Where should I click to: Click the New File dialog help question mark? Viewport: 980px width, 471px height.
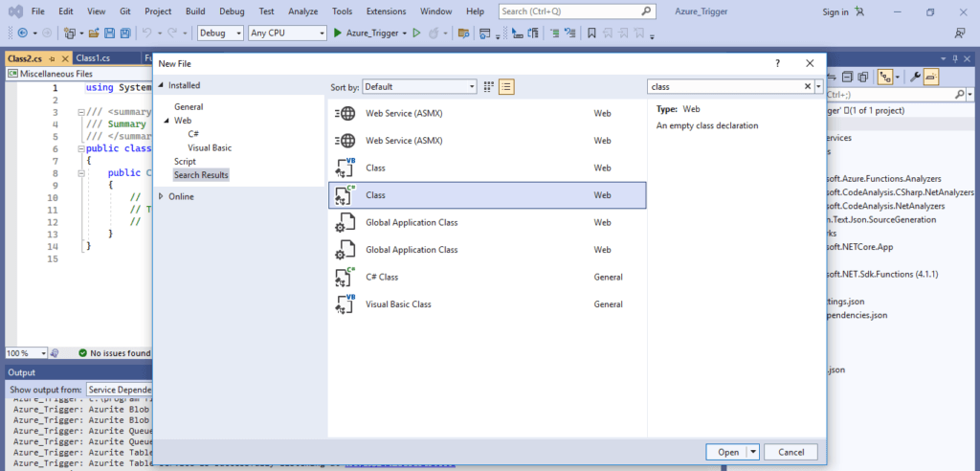(x=777, y=63)
